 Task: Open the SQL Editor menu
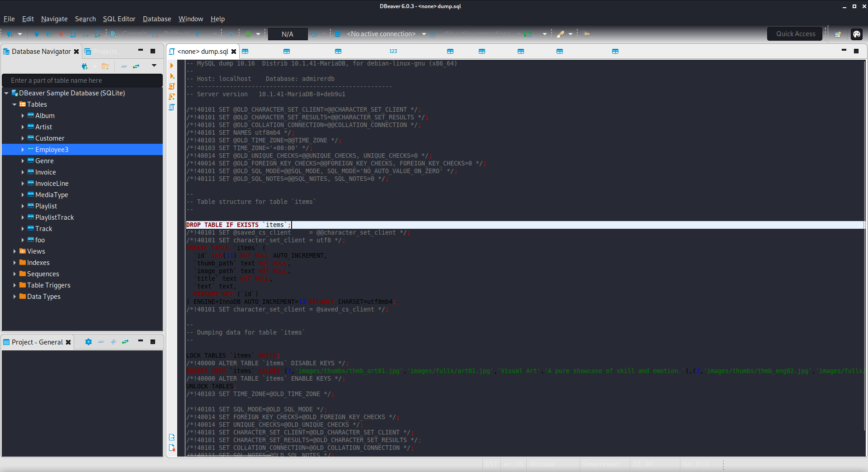pyautogui.click(x=119, y=19)
